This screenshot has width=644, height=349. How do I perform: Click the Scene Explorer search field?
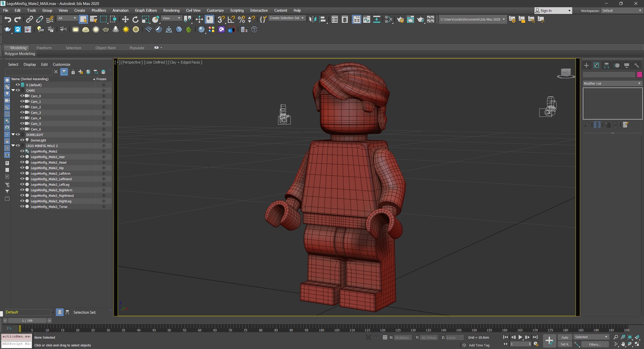29,72
